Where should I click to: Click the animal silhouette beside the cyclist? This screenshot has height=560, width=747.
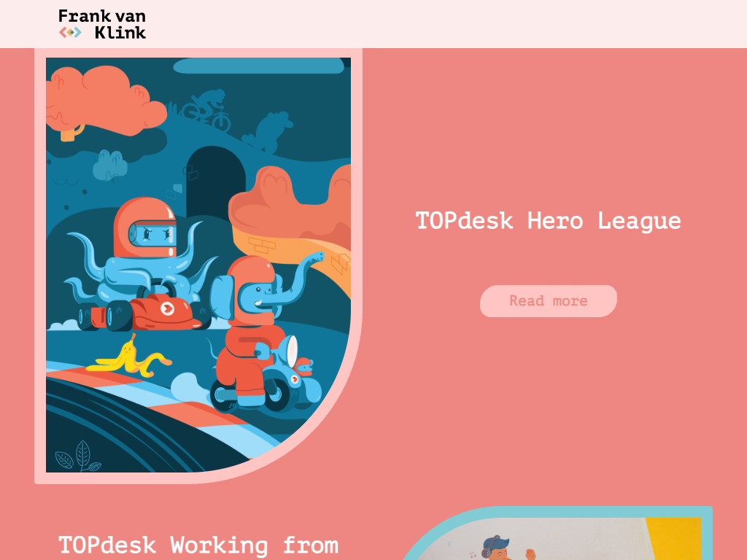[x=269, y=132]
